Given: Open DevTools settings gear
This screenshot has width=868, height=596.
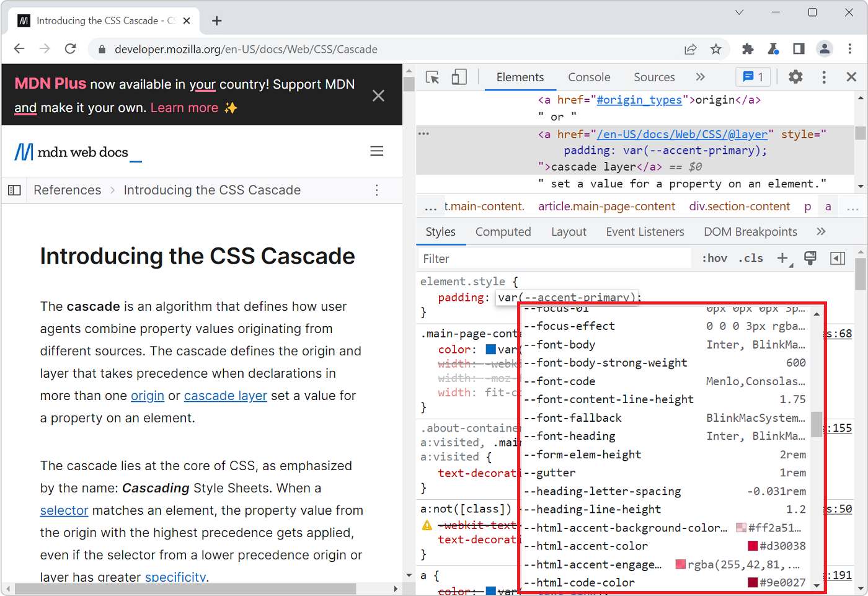Looking at the screenshot, I should [795, 77].
